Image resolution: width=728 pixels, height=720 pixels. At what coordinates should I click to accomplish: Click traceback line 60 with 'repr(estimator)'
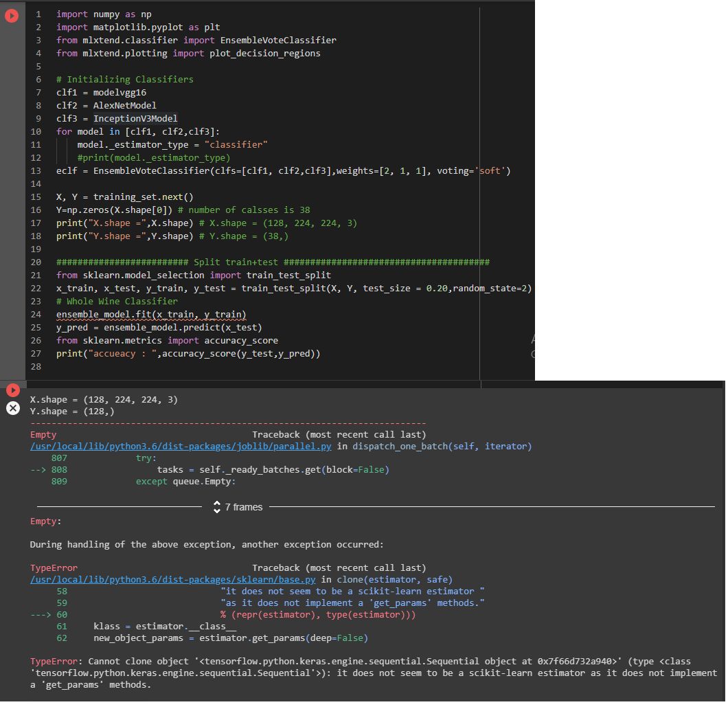pos(223,615)
